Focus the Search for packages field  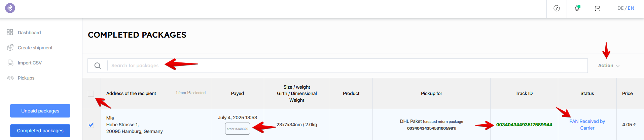347,65
